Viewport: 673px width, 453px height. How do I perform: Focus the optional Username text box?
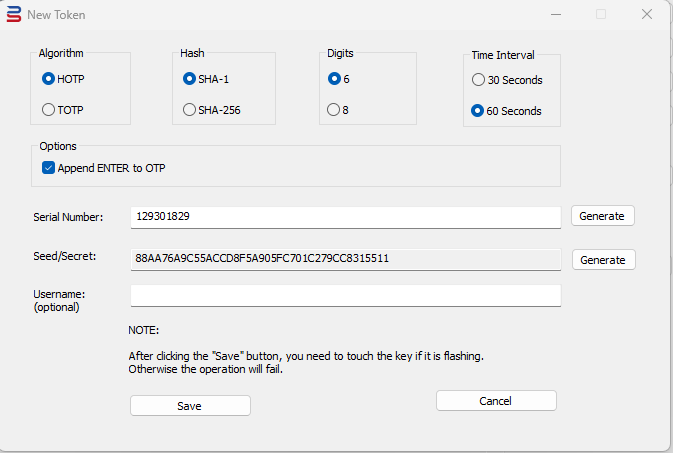tap(345, 295)
